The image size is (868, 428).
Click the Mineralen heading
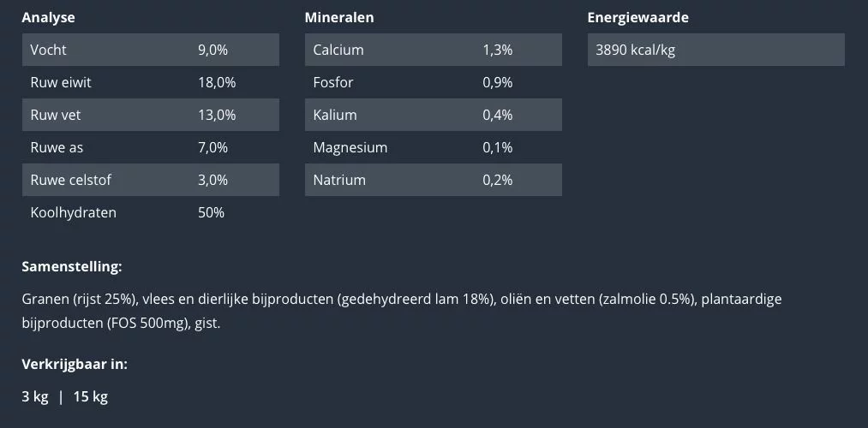point(339,17)
